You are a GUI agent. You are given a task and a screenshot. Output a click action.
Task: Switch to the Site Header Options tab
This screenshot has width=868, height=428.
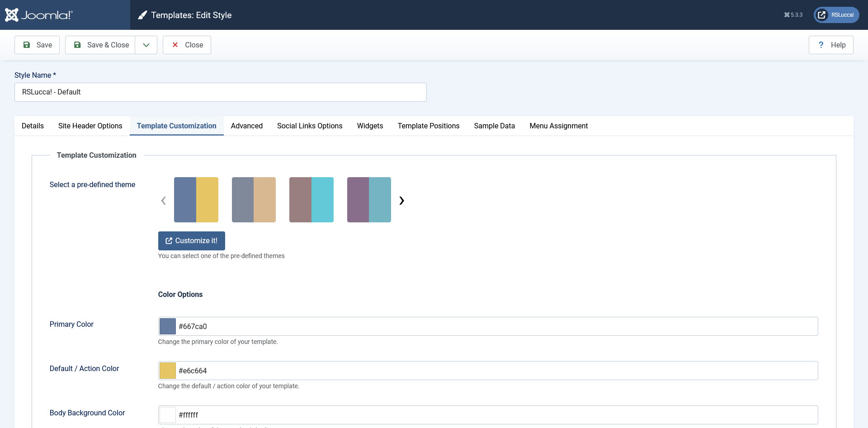90,126
